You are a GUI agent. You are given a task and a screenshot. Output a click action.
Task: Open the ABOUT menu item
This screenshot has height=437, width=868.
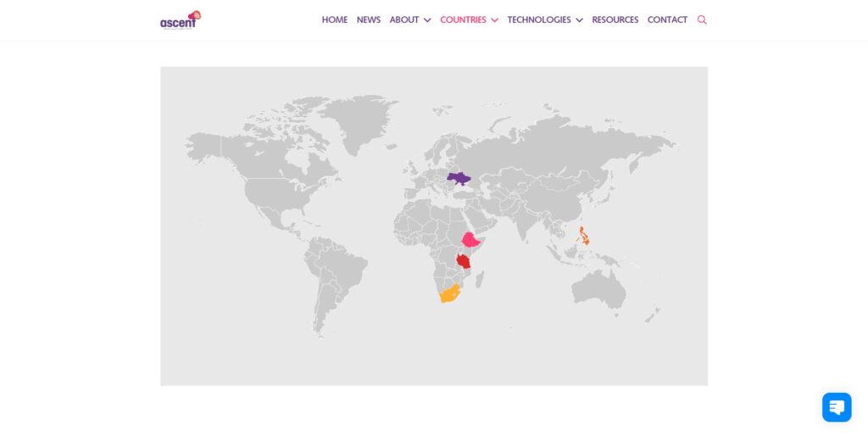click(404, 20)
